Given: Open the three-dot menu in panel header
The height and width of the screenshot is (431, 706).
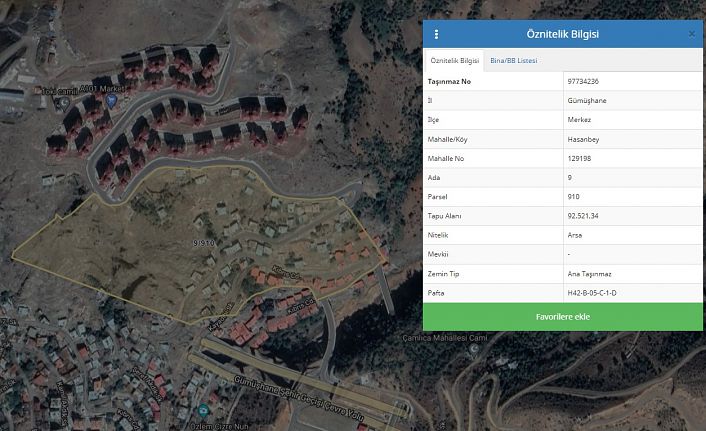Looking at the screenshot, I should point(436,34).
